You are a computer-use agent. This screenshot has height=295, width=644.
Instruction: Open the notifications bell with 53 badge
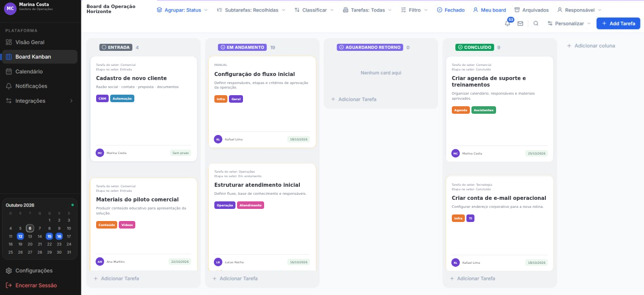[507, 23]
